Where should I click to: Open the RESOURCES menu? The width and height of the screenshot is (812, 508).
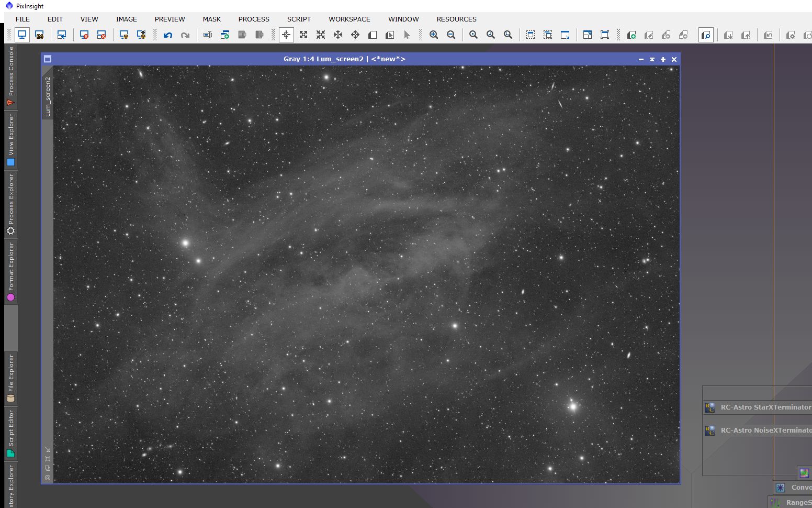point(457,19)
